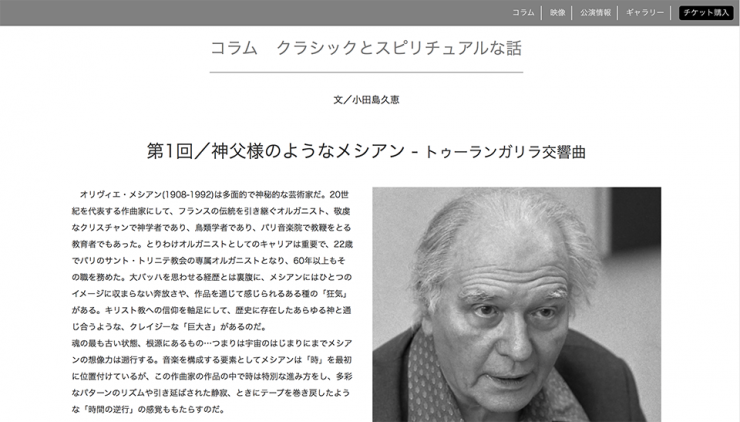
Task: Click the Messiaen portrait photo
Action: click(517, 304)
